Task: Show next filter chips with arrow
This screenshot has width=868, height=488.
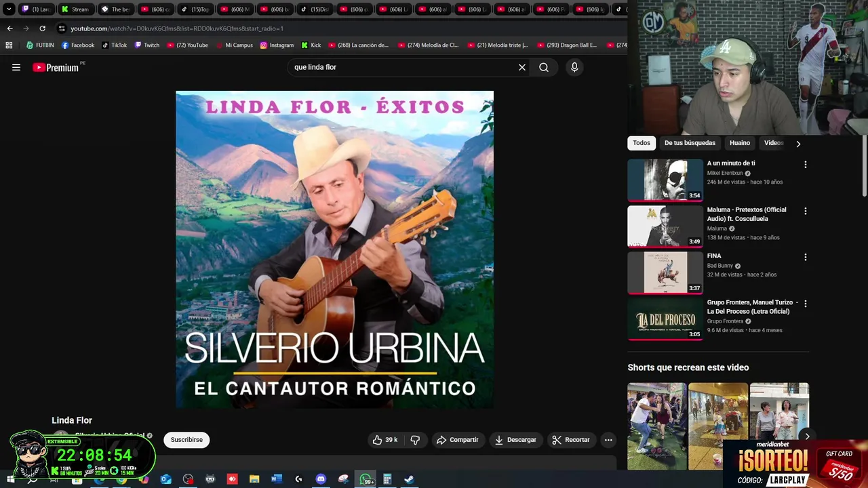Action: point(798,144)
